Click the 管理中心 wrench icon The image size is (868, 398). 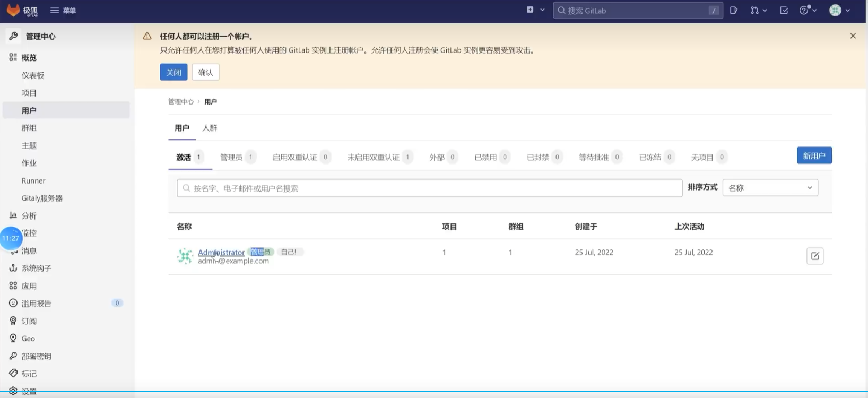(13, 36)
